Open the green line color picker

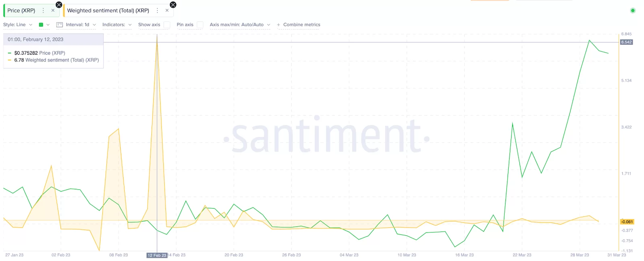[44, 25]
